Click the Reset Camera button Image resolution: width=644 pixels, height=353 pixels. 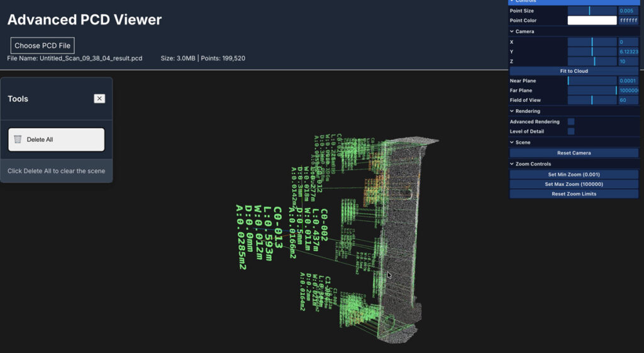click(574, 153)
